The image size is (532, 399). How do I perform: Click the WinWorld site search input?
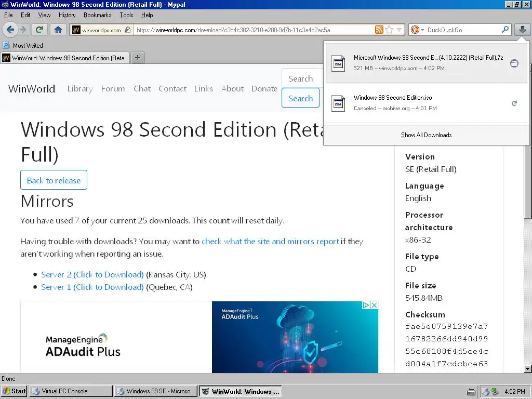tap(302, 78)
